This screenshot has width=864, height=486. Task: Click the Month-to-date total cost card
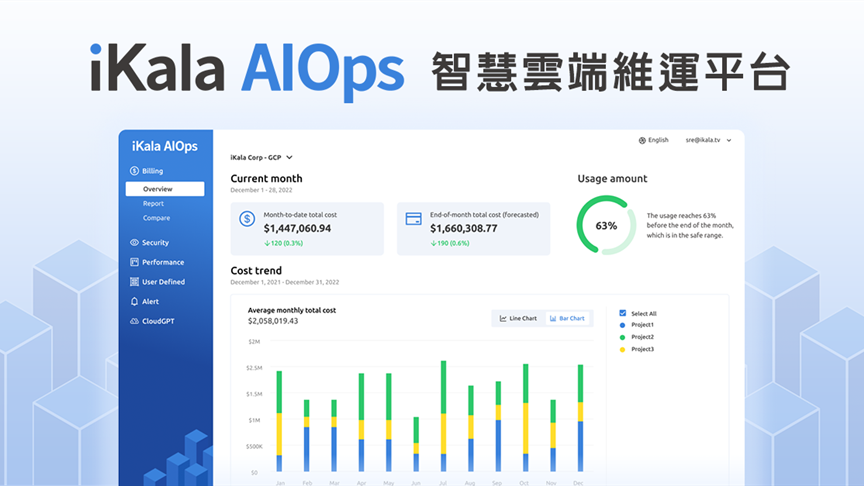click(x=307, y=229)
